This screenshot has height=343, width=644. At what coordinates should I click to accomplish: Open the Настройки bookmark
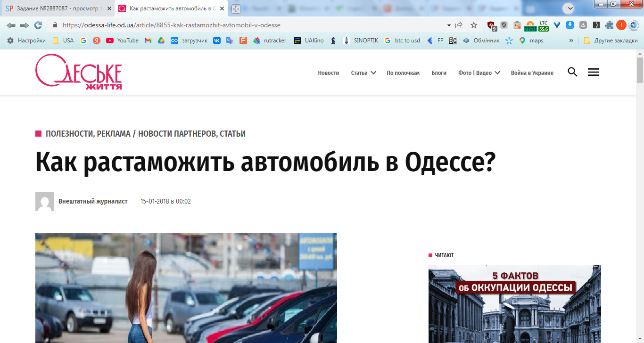[x=26, y=41]
